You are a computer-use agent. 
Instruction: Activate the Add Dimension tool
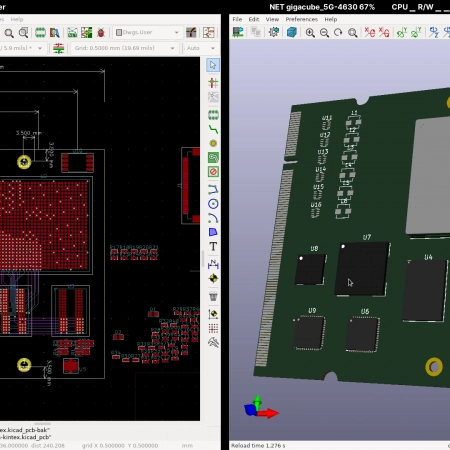213,264
